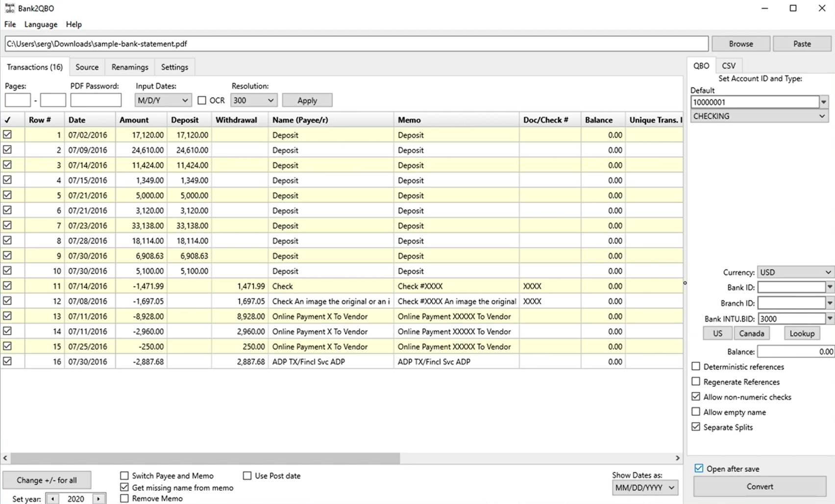Image resolution: width=835 pixels, height=504 pixels.
Task: Decrease the Set year value with left arrow
Action: (x=52, y=499)
